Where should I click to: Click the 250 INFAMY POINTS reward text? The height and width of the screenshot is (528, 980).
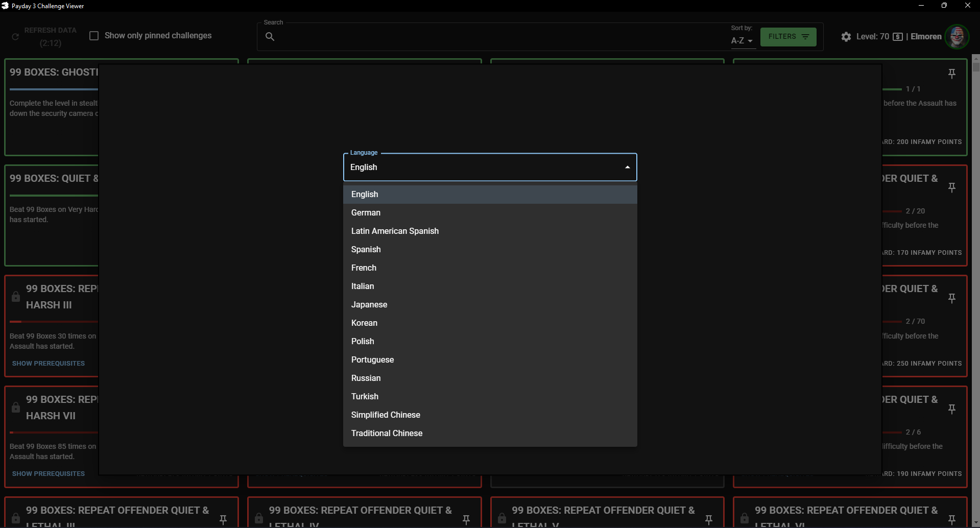point(929,364)
